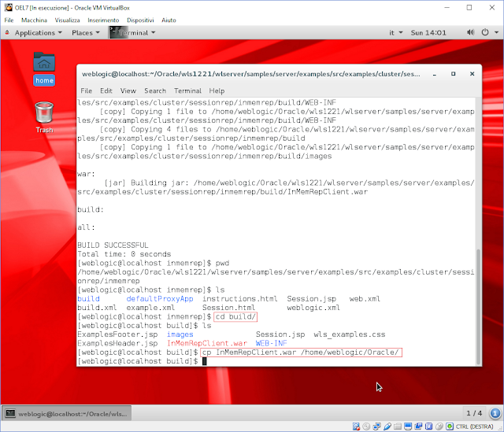The image size is (504, 432).
Task: Click the terminal vertical scrollbar thumb
Action: point(479,307)
